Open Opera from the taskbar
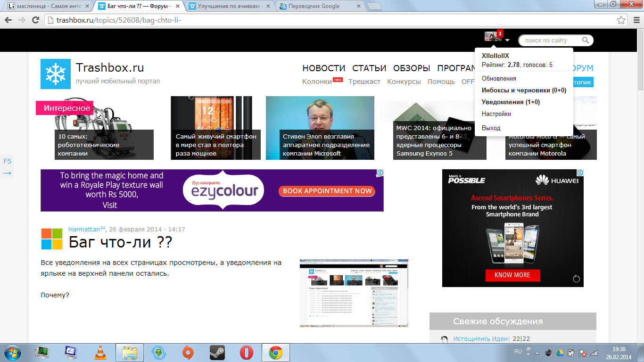The image size is (644, 362). coord(247,353)
